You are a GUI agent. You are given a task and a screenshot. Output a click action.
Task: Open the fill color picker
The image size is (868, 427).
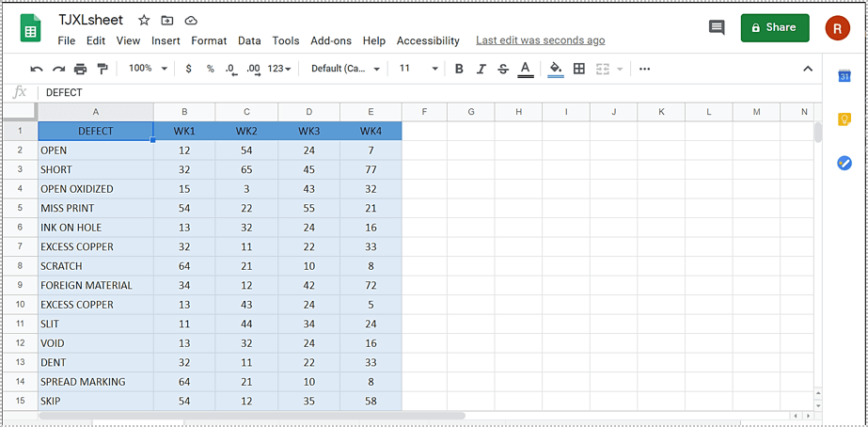[x=555, y=69]
